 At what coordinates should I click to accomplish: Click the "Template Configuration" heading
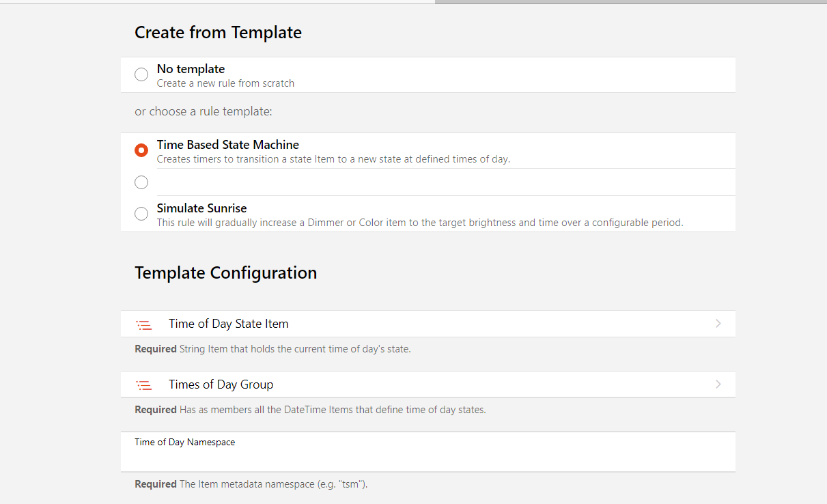point(226,273)
